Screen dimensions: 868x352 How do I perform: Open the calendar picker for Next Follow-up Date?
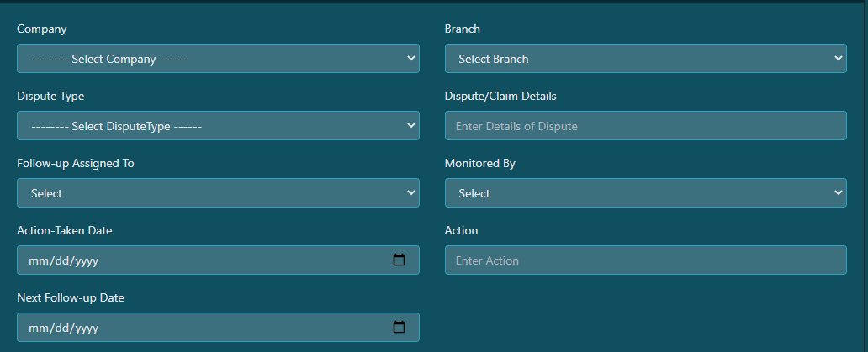tap(399, 327)
